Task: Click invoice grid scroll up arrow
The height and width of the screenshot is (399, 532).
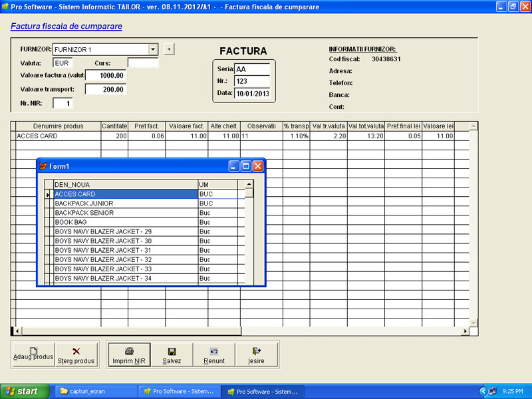Action: [x=473, y=126]
